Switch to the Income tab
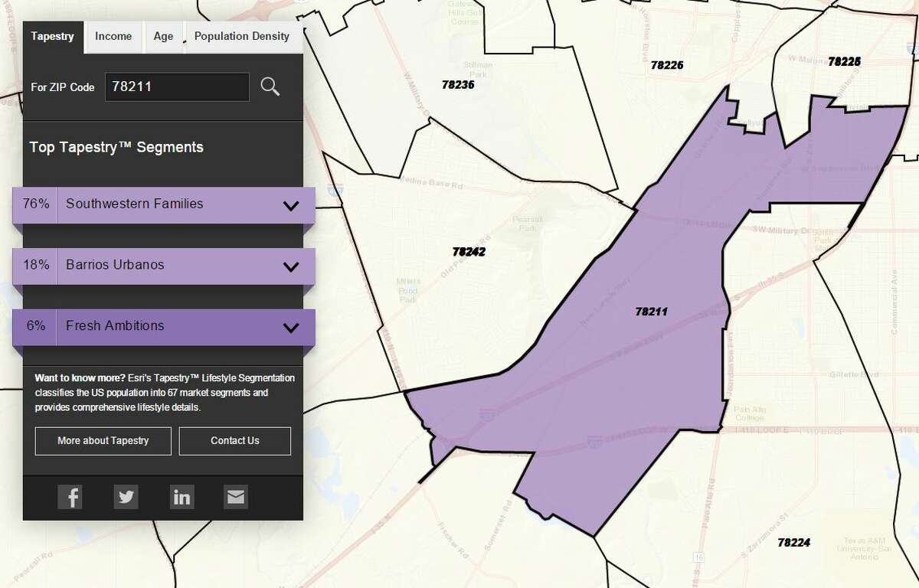 pos(113,36)
